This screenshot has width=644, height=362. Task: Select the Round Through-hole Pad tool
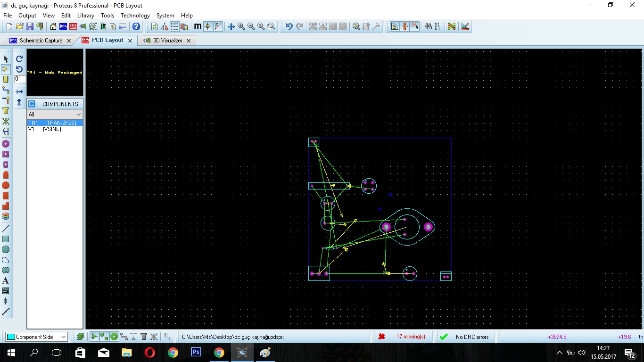[x=6, y=144]
